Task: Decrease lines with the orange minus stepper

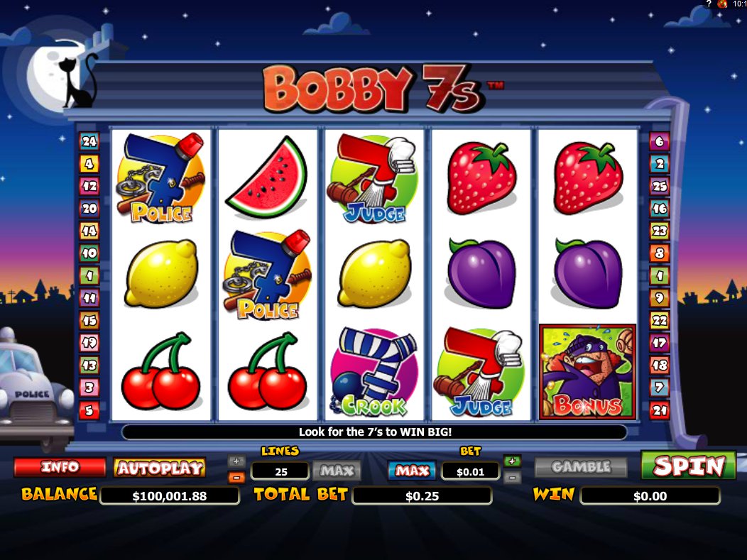Action: tap(236, 477)
